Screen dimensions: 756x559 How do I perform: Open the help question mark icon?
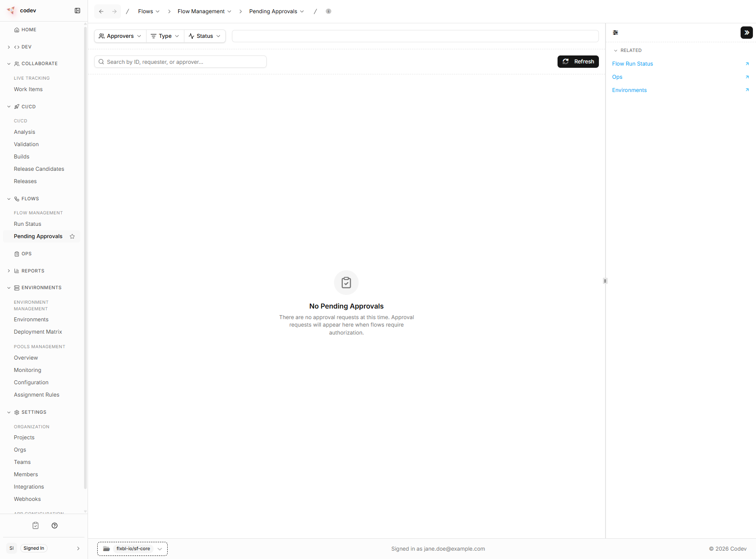(55, 525)
